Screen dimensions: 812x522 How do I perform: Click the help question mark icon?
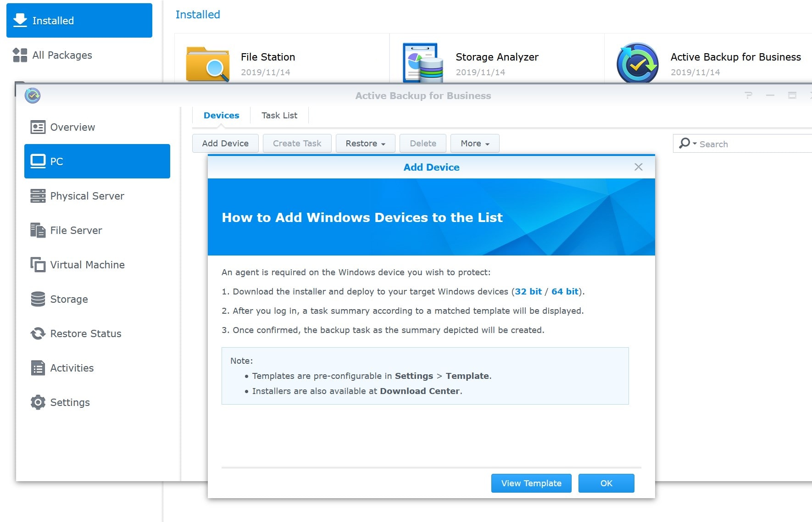pos(748,95)
